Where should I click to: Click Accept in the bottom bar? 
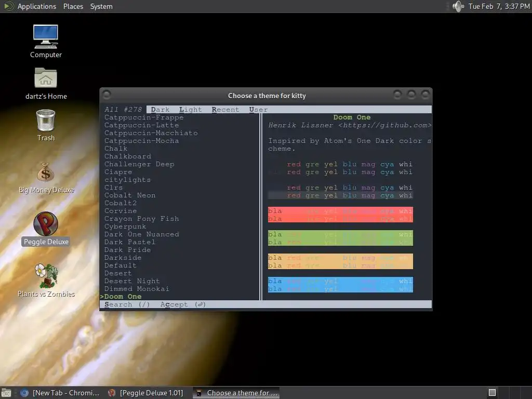coord(183,304)
